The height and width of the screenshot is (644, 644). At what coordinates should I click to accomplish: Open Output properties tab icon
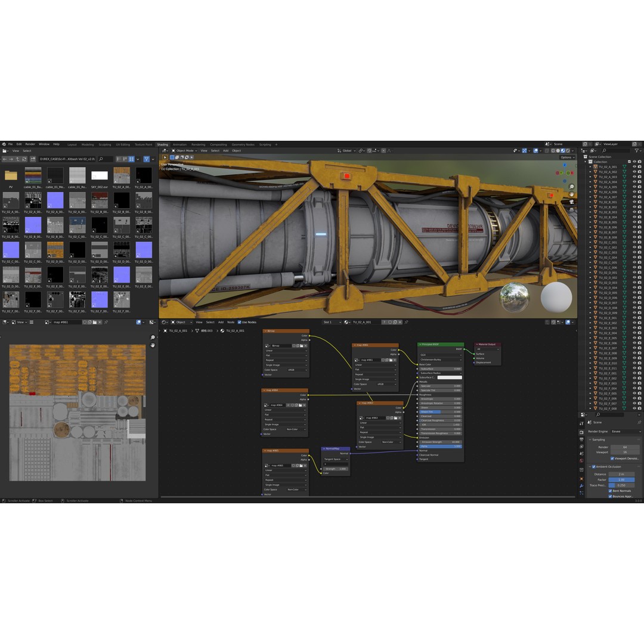coord(581,439)
